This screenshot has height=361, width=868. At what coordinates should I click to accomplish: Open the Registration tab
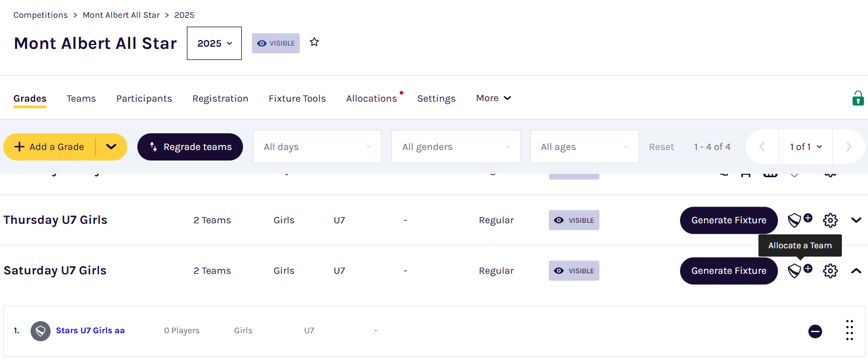pyautogui.click(x=220, y=98)
